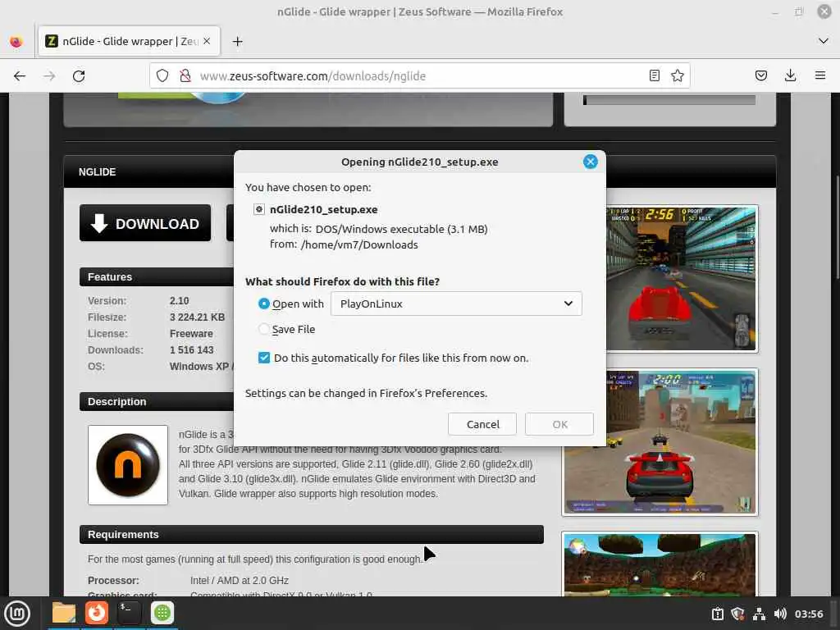This screenshot has width=840, height=630.
Task: Select the Save File radio button
Action: [x=263, y=329]
